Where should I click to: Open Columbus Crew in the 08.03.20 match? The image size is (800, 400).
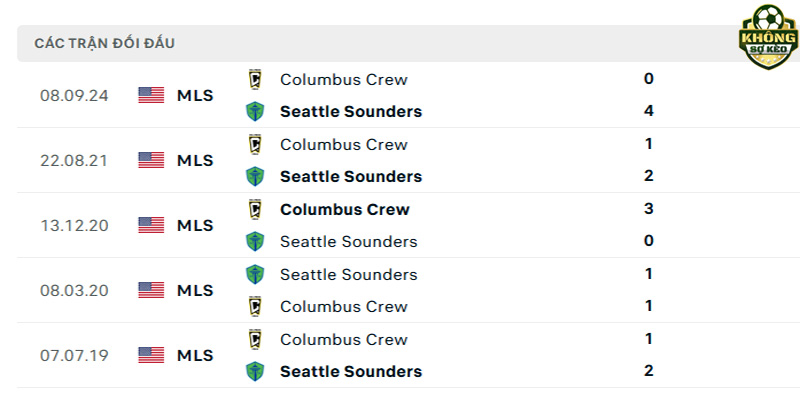(x=344, y=307)
